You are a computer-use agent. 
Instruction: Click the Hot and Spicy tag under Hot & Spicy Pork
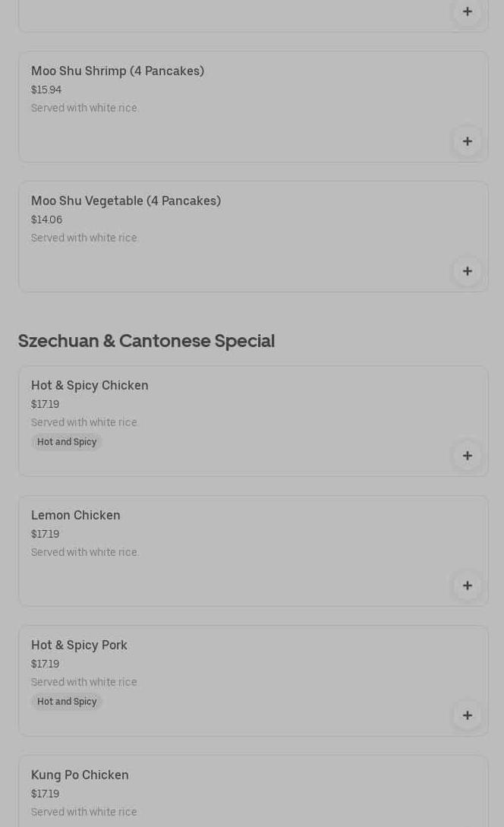coord(67,702)
